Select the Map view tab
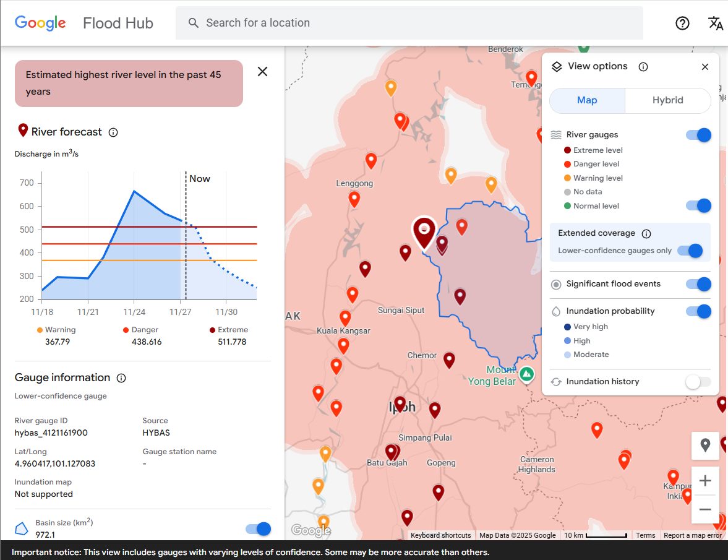This screenshot has height=560, width=728. [x=587, y=100]
